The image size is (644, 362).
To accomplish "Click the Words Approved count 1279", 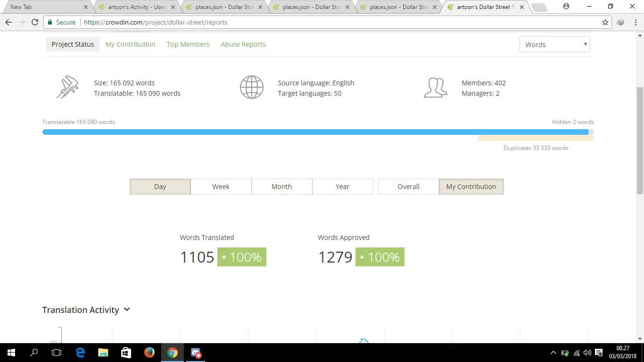I will tap(335, 257).
